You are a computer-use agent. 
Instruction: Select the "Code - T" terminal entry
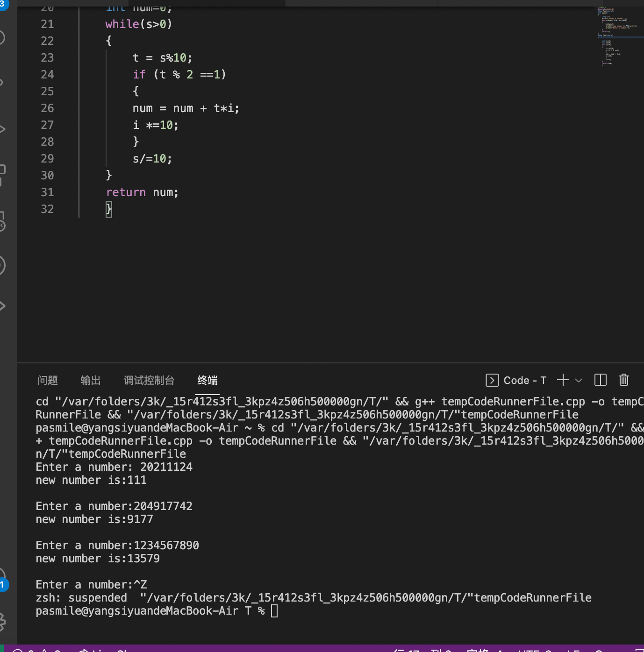click(516, 380)
